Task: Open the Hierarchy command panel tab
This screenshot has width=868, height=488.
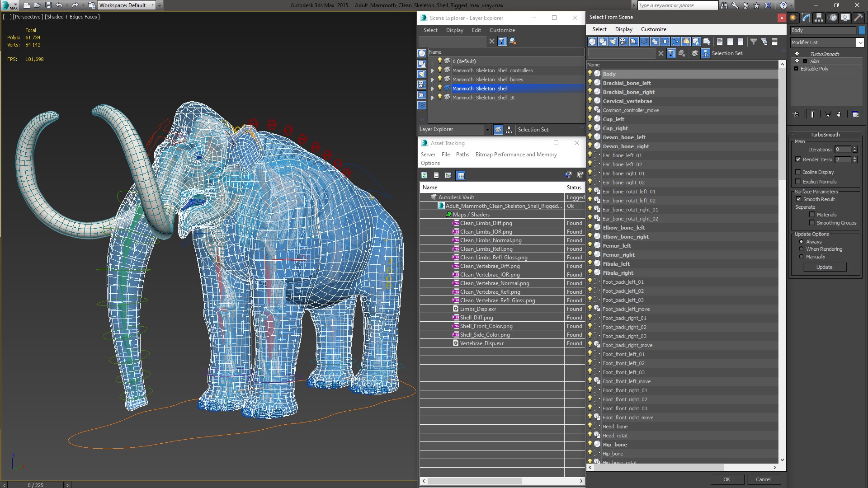Action: click(x=819, y=18)
